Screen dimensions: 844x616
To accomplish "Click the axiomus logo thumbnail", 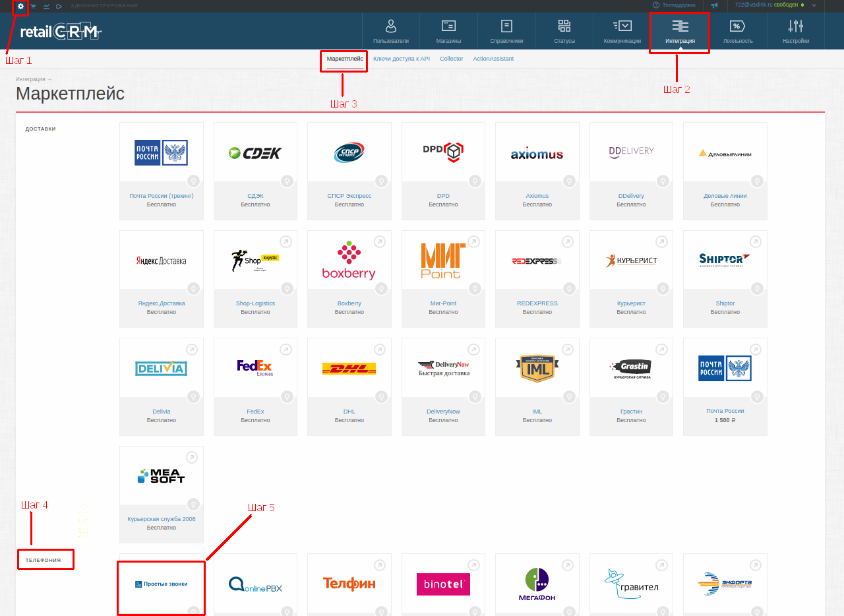I will (x=537, y=154).
